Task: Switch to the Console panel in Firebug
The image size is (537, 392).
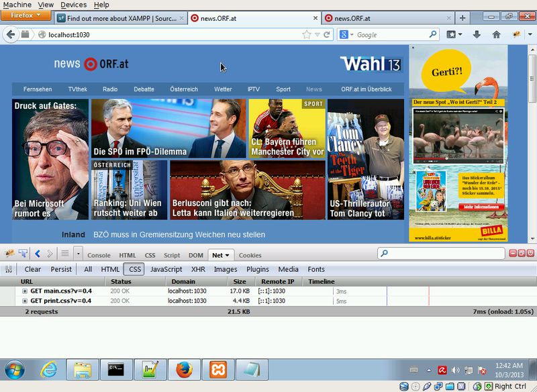Action: [99, 255]
